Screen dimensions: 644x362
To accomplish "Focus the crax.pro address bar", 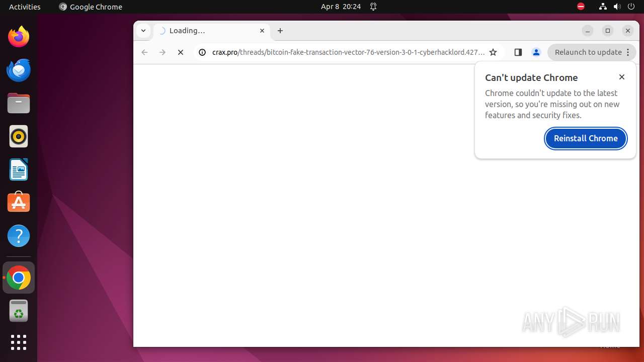I will (348, 52).
